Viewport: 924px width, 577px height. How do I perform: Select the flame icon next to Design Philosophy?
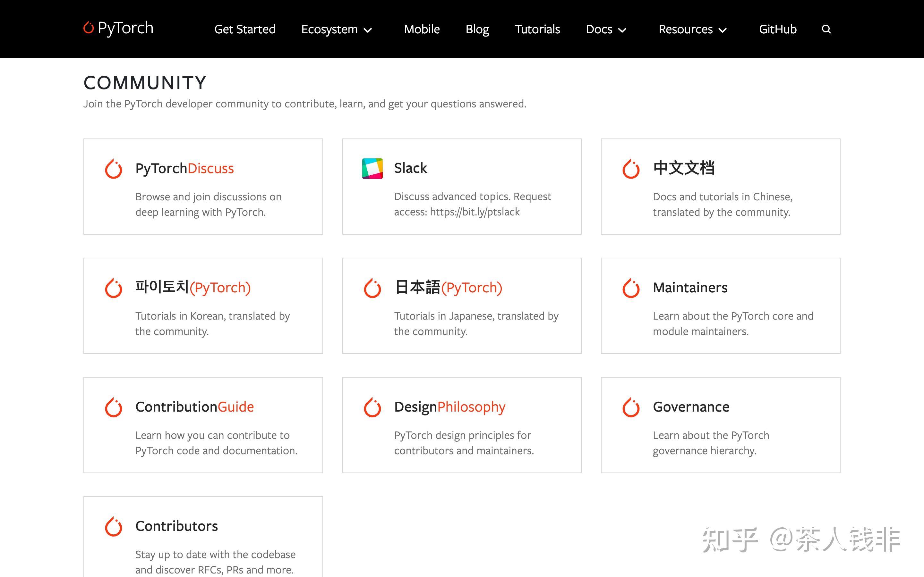click(372, 407)
